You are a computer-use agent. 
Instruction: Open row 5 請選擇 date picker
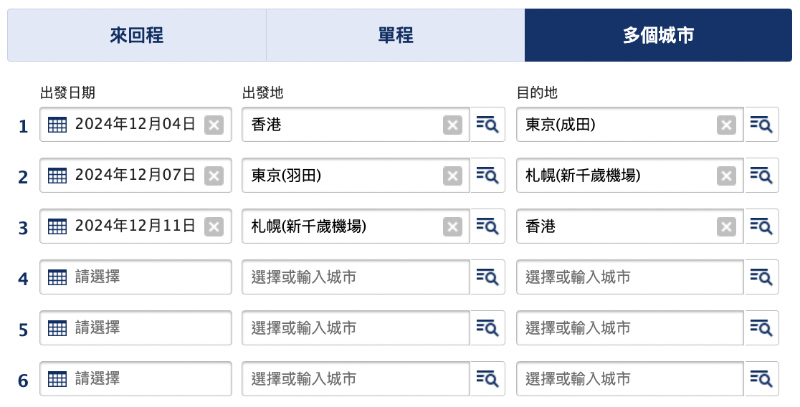coord(135,328)
